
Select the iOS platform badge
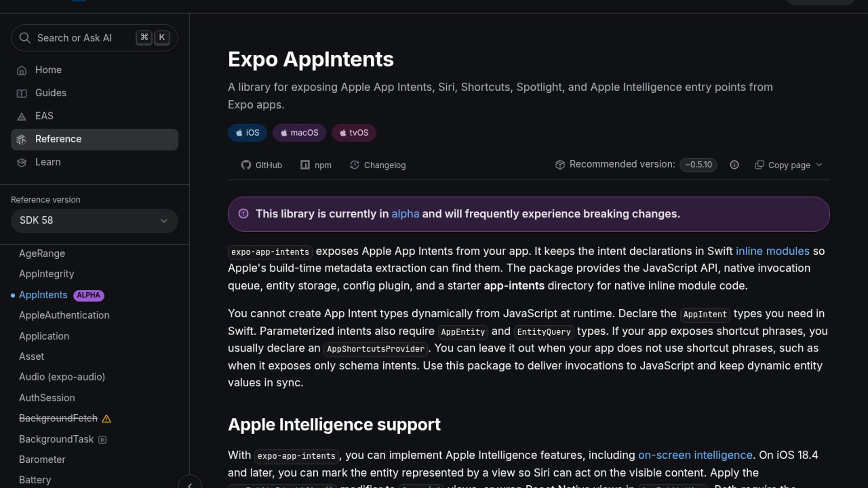pyautogui.click(x=247, y=133)
